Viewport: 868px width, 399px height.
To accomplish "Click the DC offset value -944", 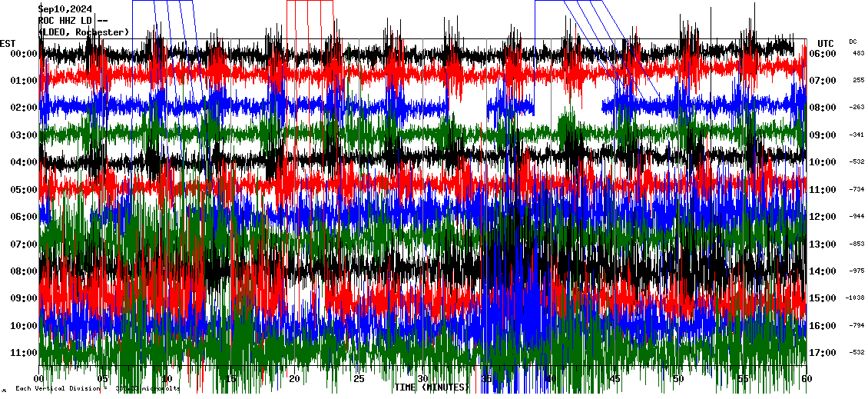I will click(856, 217).
